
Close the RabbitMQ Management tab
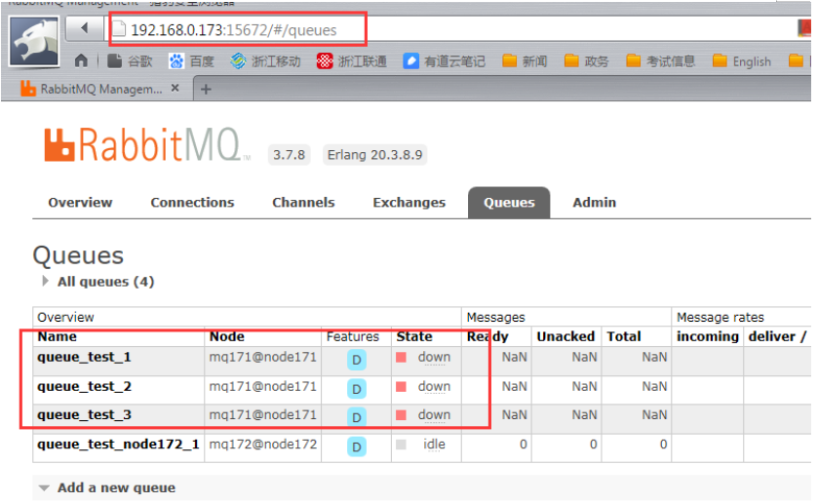tap(175, 88)
